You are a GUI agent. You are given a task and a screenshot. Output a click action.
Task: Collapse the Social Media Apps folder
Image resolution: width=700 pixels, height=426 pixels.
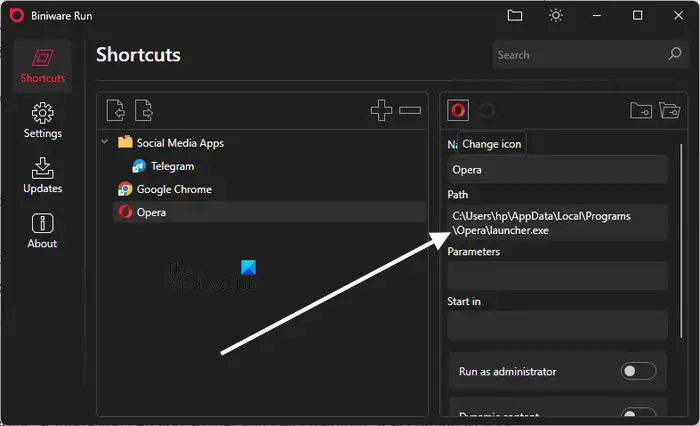104,142
